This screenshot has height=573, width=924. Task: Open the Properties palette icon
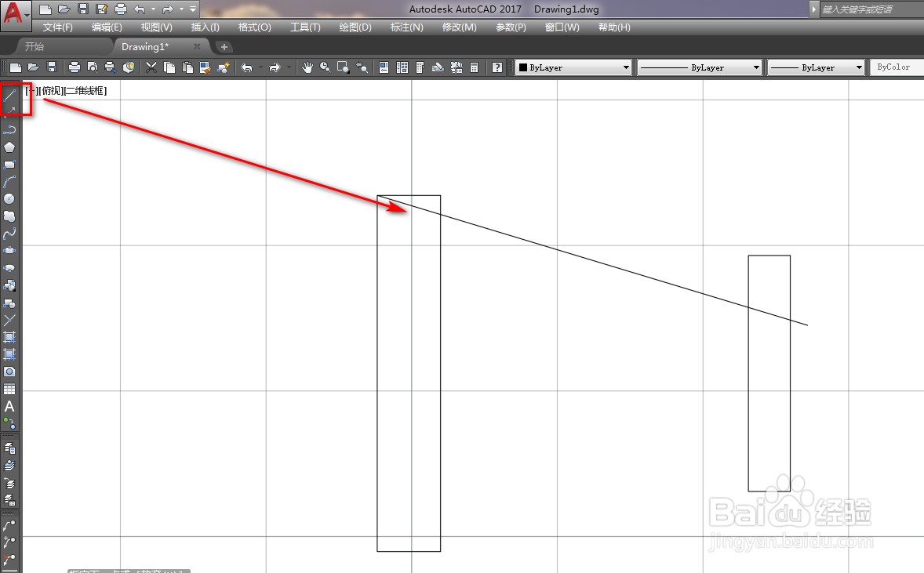coord(384,67)
